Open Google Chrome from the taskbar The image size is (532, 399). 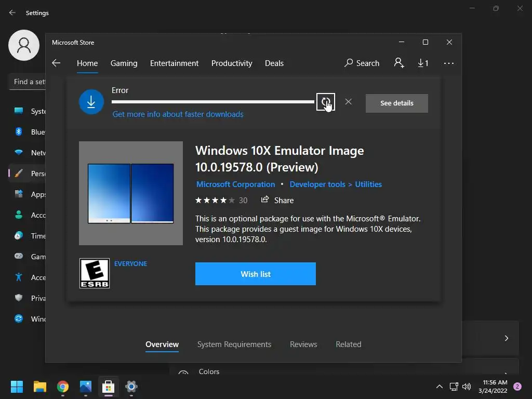63,387
